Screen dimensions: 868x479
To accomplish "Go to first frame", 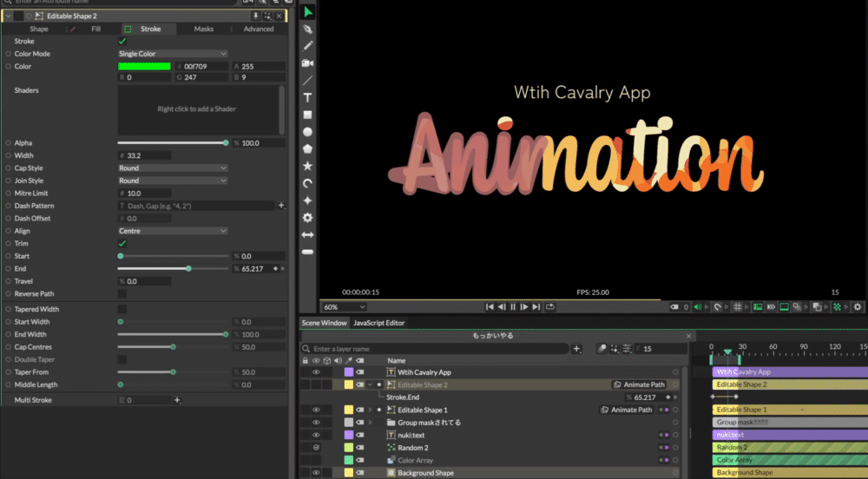I will (x=490, y=307).
